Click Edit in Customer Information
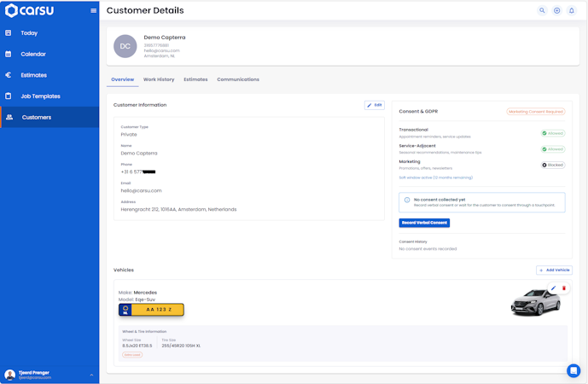 tap(375, 105)
